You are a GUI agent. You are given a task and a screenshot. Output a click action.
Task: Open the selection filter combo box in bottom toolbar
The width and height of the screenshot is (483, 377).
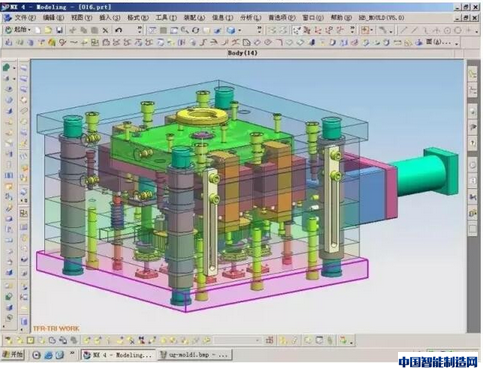[237, 340]
